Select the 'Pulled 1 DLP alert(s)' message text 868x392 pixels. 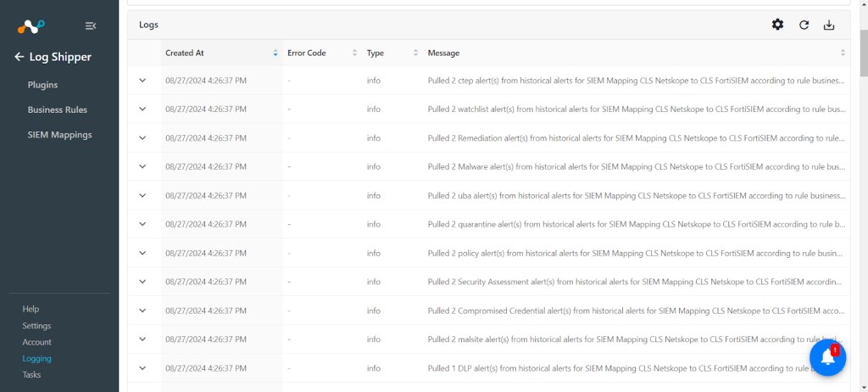coord(637,368)
